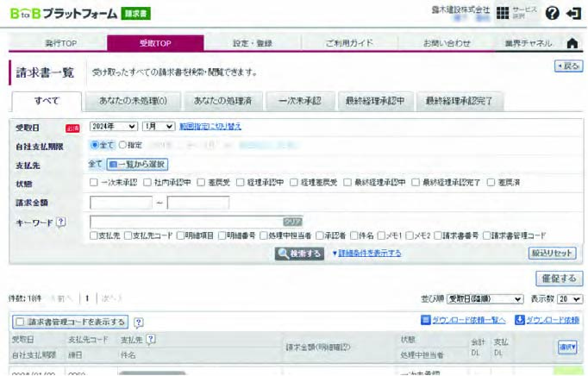Check メモ2 keyword checkbox

tap(410, 235)
